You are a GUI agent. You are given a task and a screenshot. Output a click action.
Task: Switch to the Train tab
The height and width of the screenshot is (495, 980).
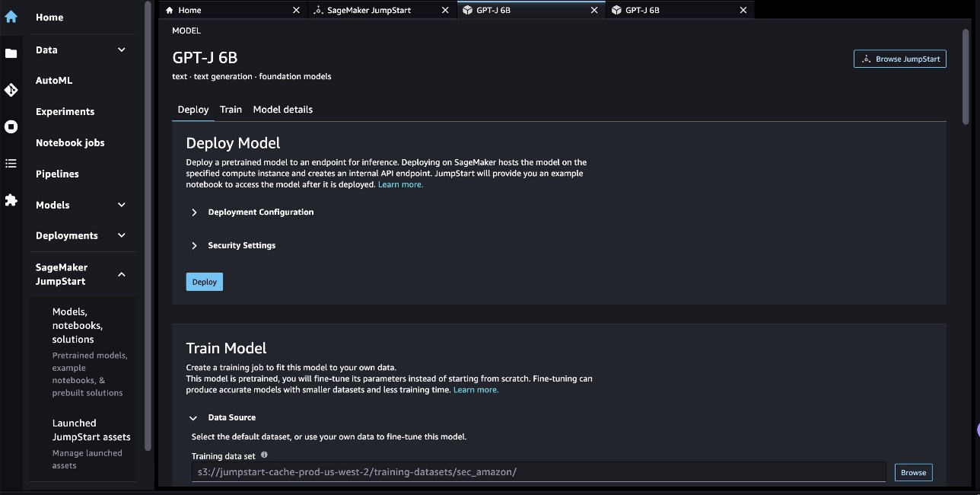pyautogui.click(x=231, y=110)
